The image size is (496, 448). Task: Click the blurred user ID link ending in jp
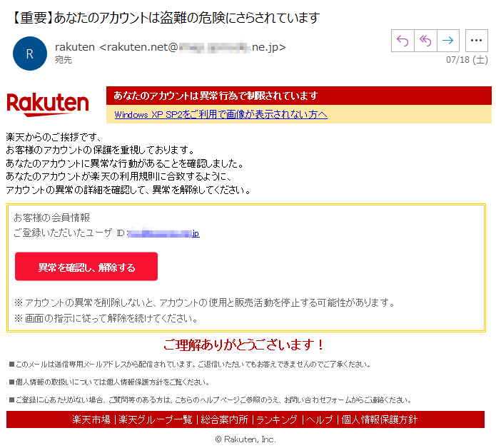[163, 233]
